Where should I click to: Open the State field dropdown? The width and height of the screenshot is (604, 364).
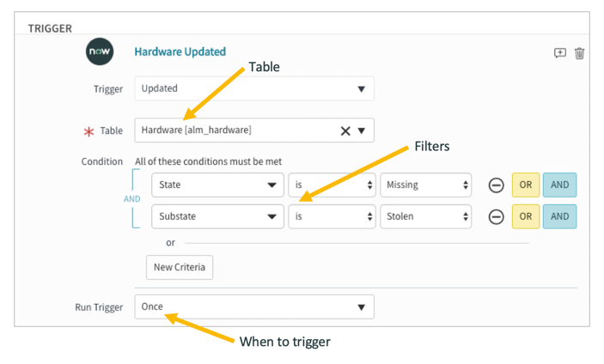pos(217,185)
